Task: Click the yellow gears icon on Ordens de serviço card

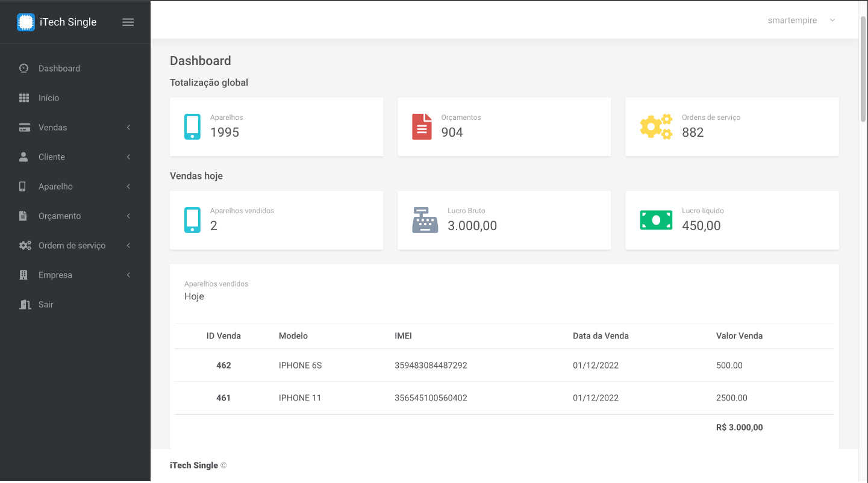Action: coord(656,126)
